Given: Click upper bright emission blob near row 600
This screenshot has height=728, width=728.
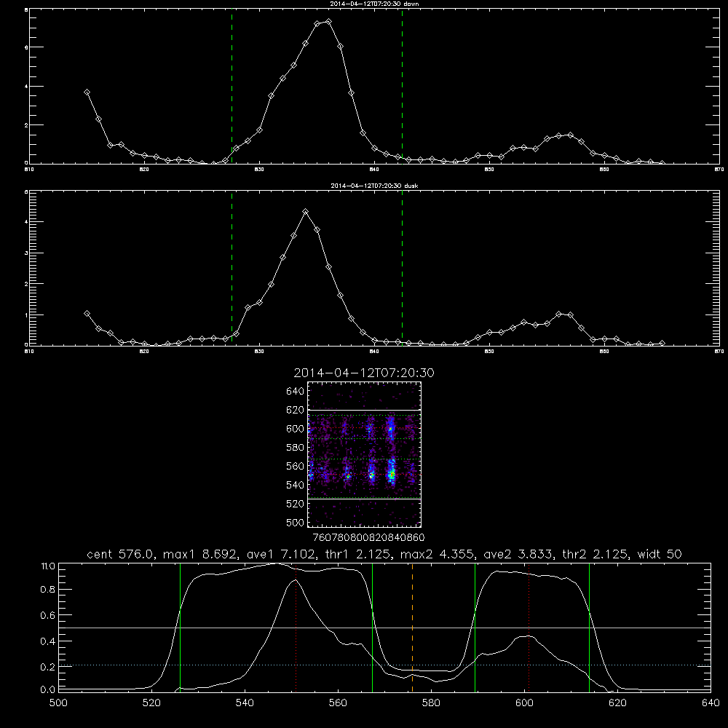Looking at the screenshot, I should coord(391,428).
